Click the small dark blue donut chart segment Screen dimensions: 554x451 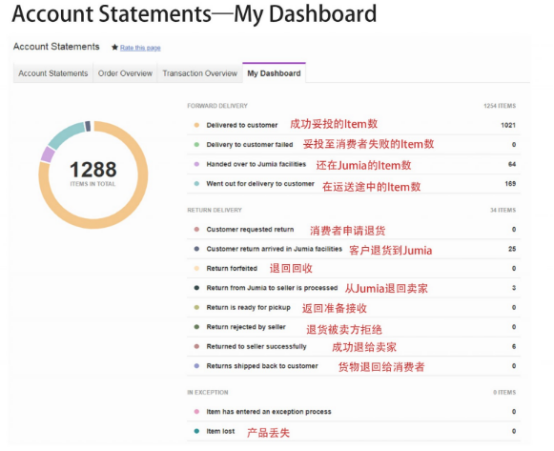(88, 126)
